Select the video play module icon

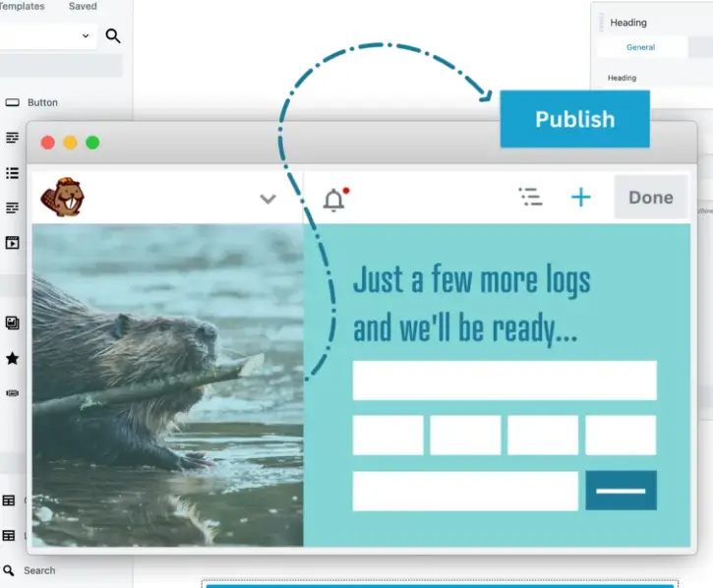(x=12, y=243)
